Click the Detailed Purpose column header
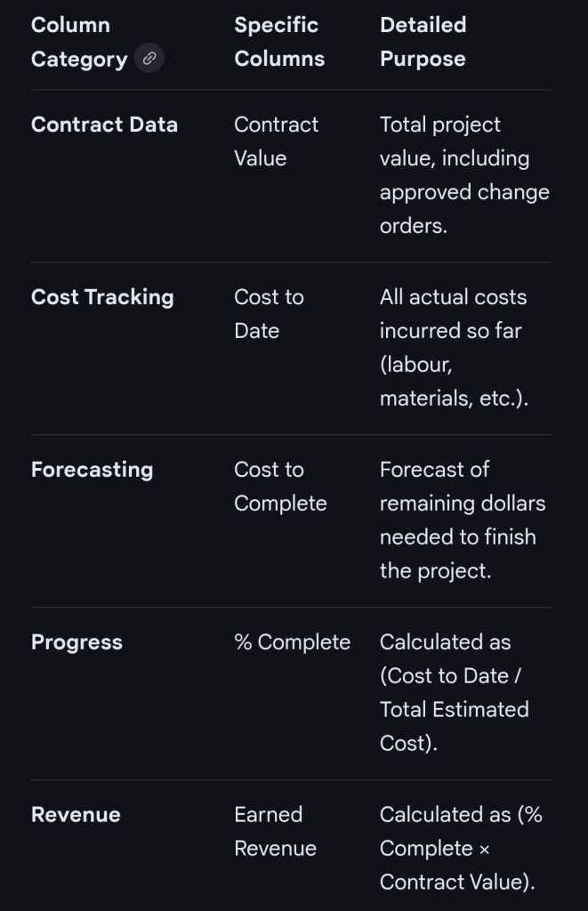Viewport: 588px width, 911px height. pyautogui.click(x=423, y=42)
